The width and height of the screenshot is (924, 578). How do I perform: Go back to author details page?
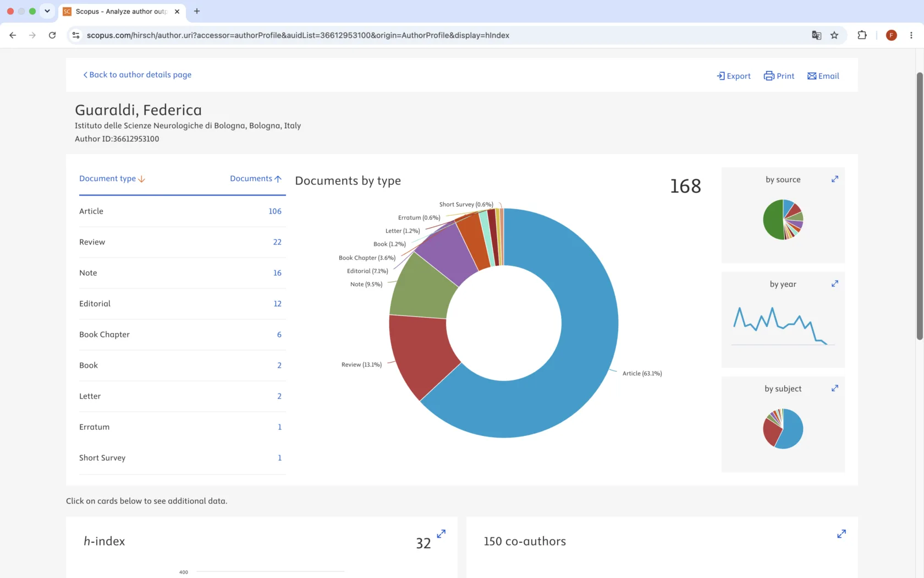[137, 75]
